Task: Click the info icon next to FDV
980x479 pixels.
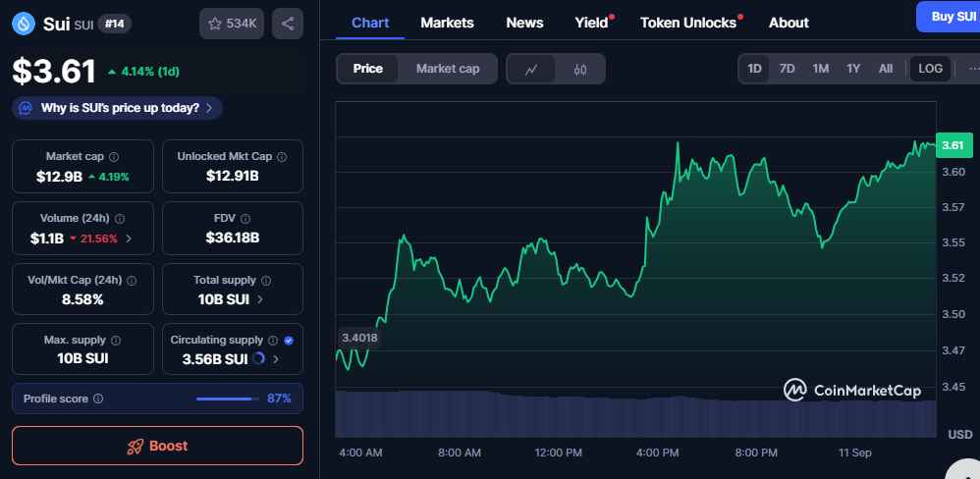Action: pyautogui.click(x=245, y=219)
